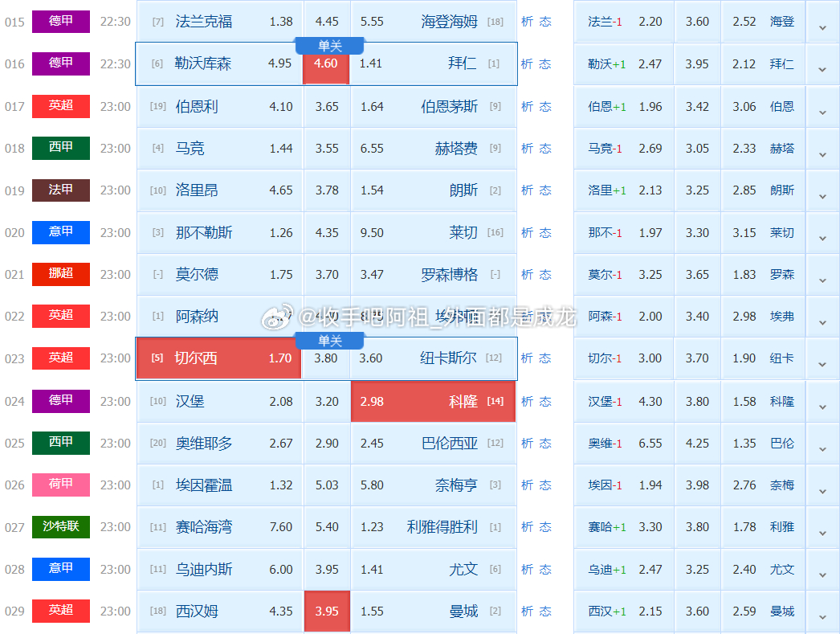The width and height of the screenshot is (840, 634).
Task: Select 4.60 draw odds for 勒沃库森 vs 拜仁
Action: point(326,63)
